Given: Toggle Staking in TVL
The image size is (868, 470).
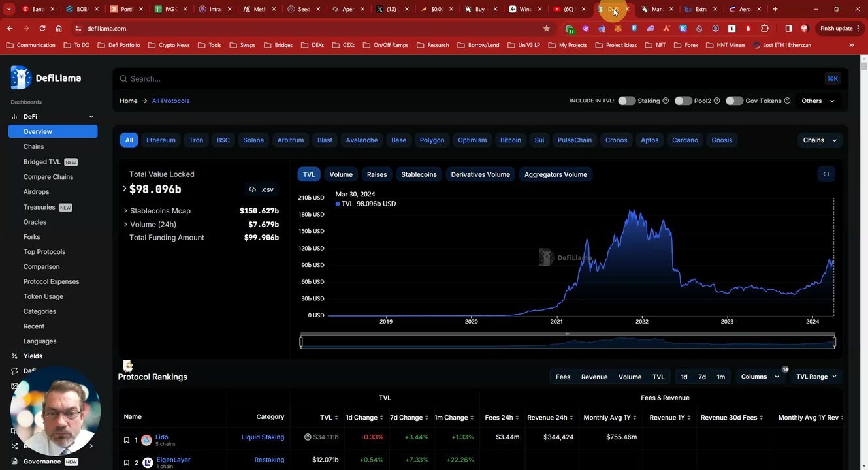Looking at the screenshot, I should pyautogui.click(x=626, y=101).
